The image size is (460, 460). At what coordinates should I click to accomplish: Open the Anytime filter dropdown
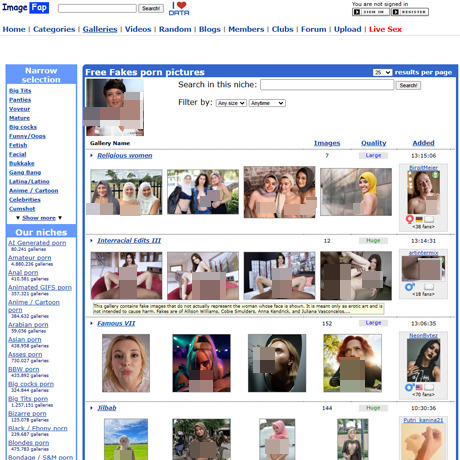pos(267,103)
